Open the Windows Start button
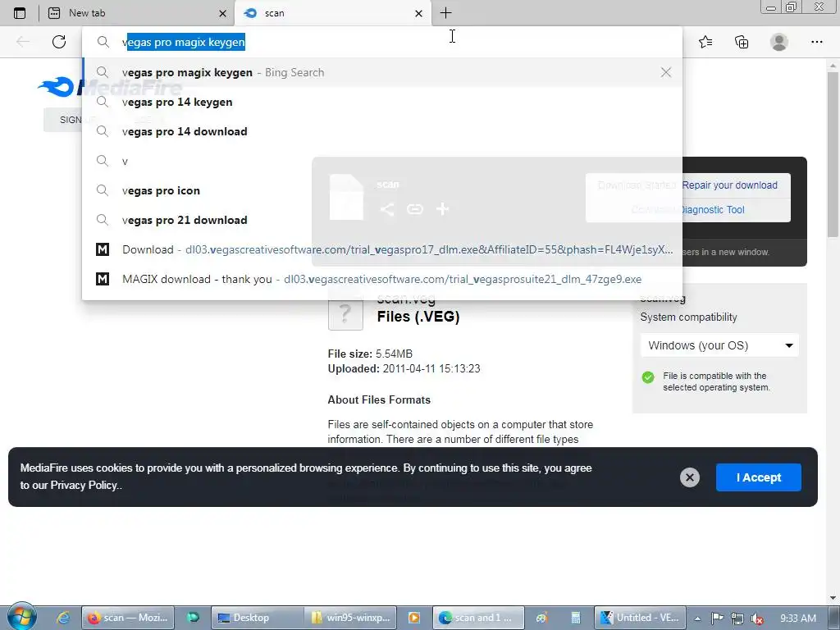This screenshot has width=840, height=630. tap(21, 617)
